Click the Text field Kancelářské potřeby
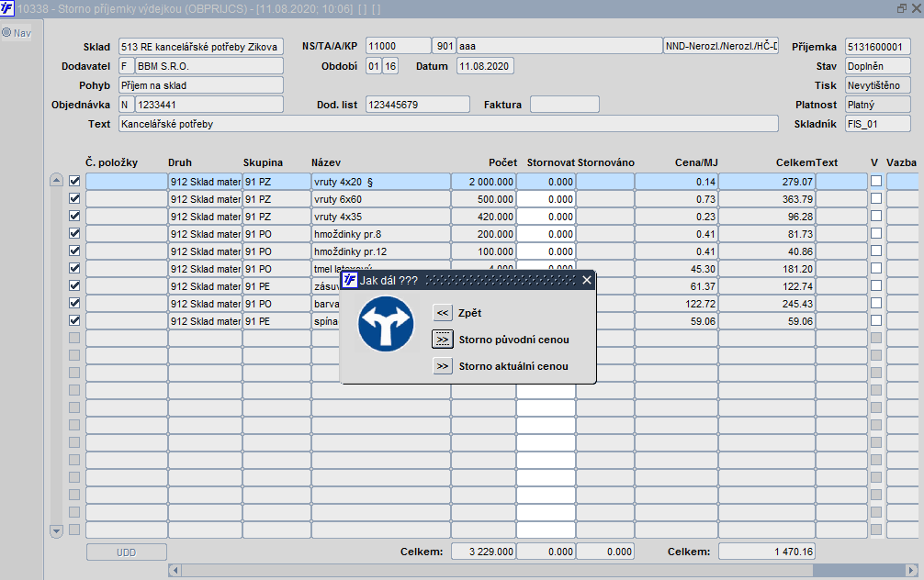Image resolution: width=924 pixels, height=580 pixels. [448, 124]
